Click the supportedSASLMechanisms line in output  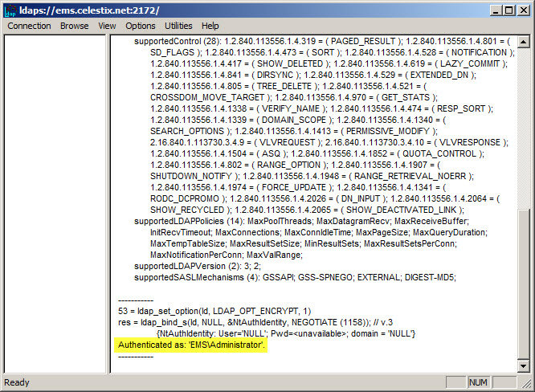pos(294,278)
